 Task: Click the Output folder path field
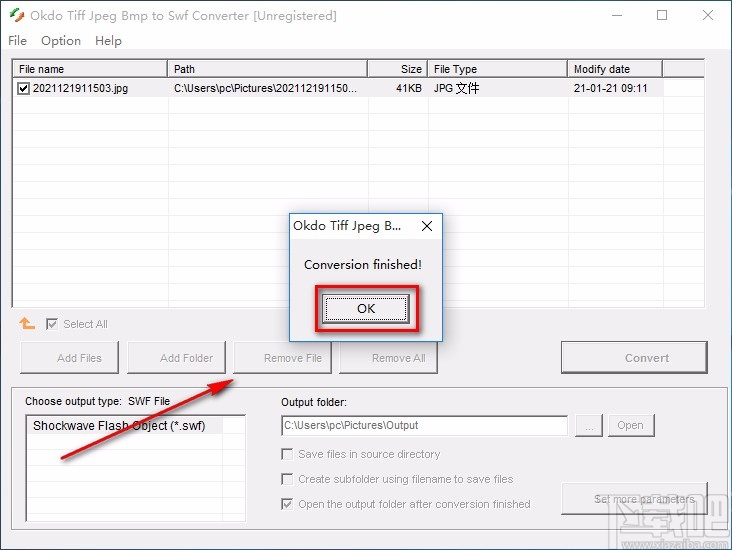(424, 426)
